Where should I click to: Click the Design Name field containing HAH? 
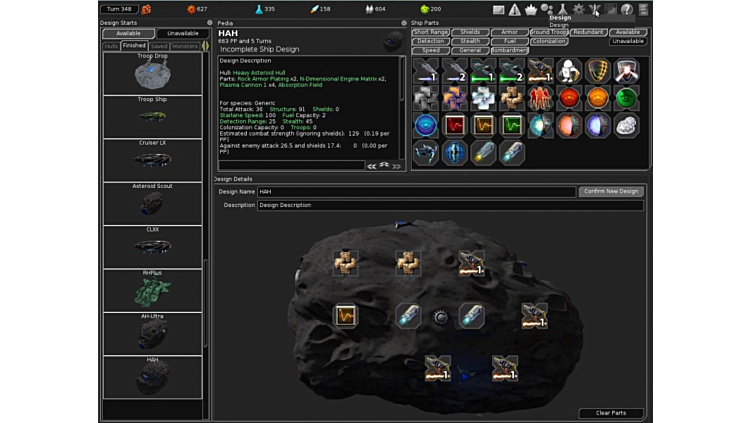[415, 191]
